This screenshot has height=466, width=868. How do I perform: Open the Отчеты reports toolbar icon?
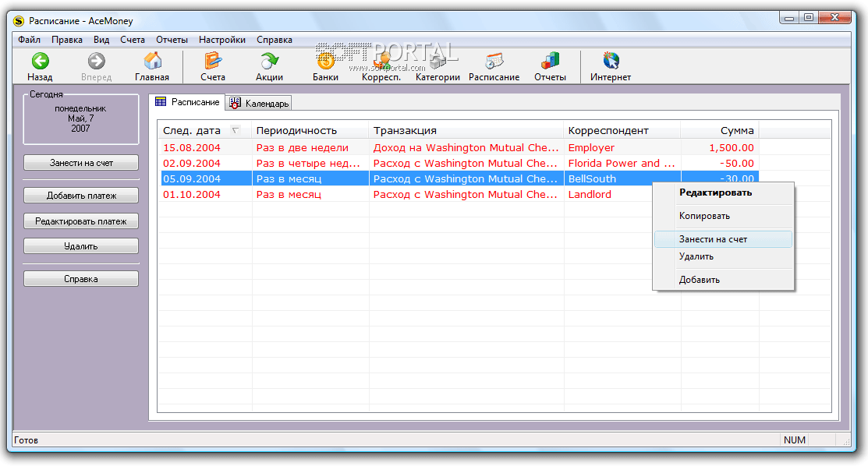550,61
